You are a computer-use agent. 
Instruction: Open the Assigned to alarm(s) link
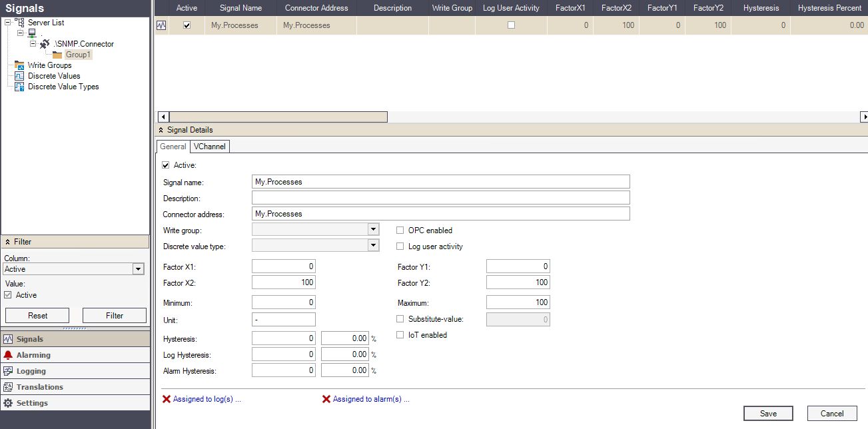tap(370, 400)
